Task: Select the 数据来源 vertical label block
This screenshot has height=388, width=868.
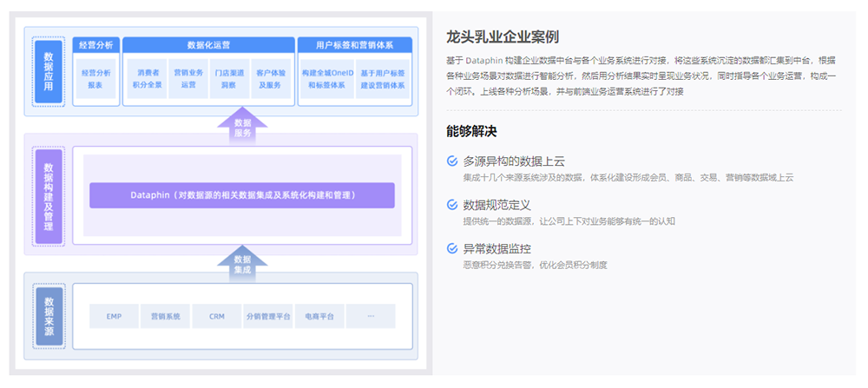Action: pyautogui.click(x=49, y=317)
